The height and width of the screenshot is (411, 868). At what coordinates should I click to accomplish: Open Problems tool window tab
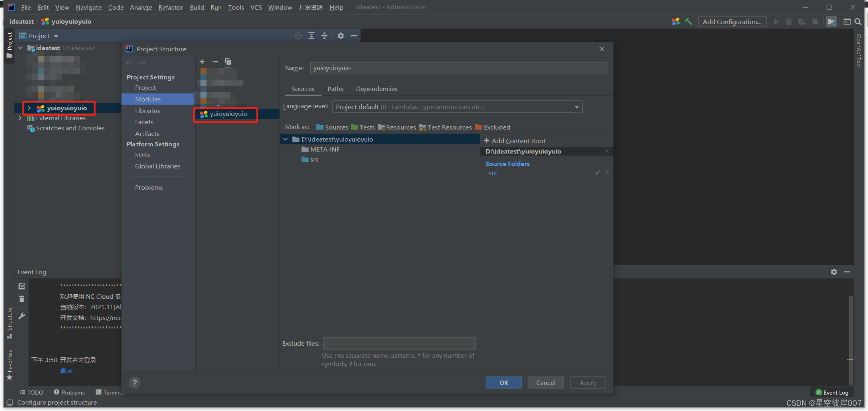[69, 393]
